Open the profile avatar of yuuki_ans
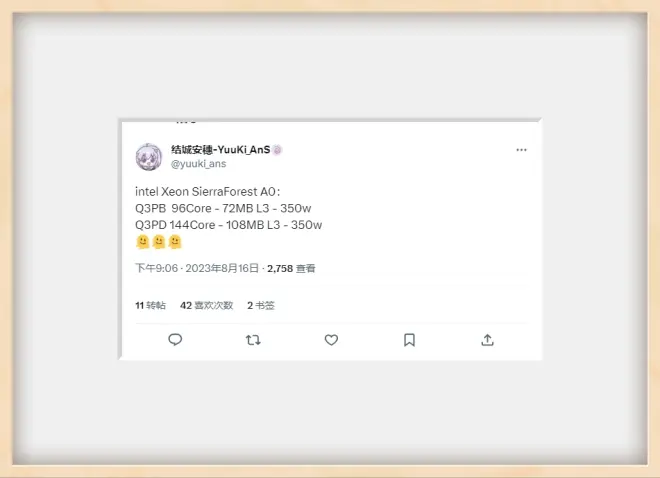 coord(149,157)
